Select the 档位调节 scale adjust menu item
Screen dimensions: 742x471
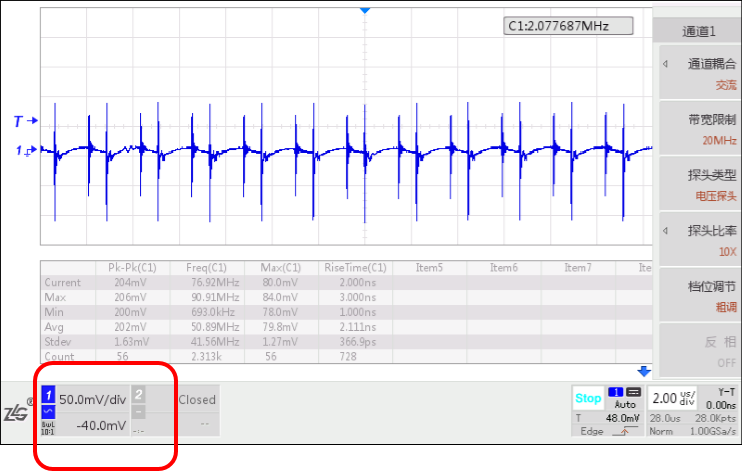(697, 295)
